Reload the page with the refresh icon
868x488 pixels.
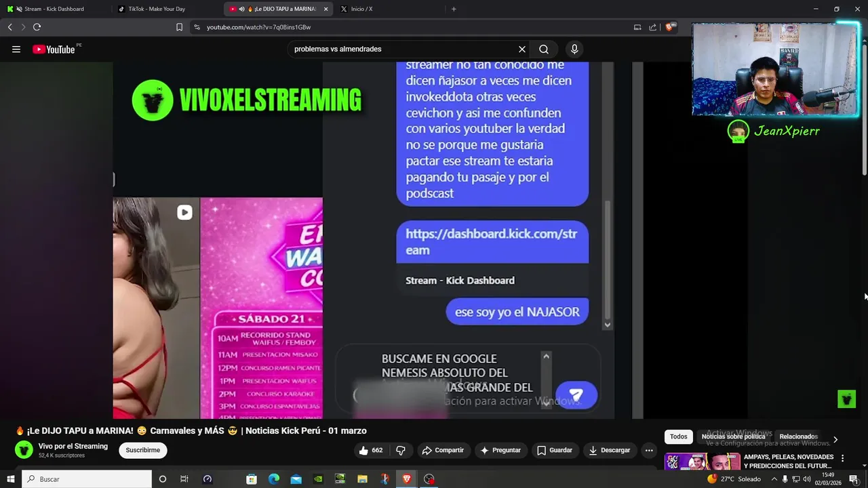click(x=37, y=27)
